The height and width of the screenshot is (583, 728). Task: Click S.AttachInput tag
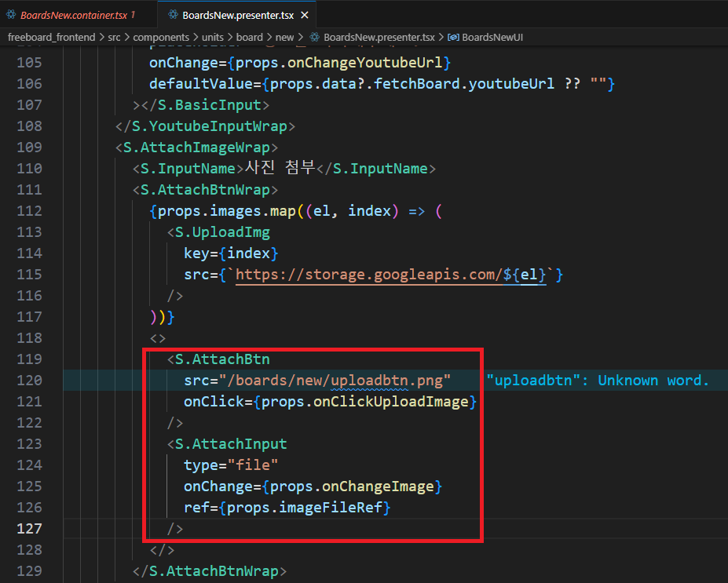227,444
